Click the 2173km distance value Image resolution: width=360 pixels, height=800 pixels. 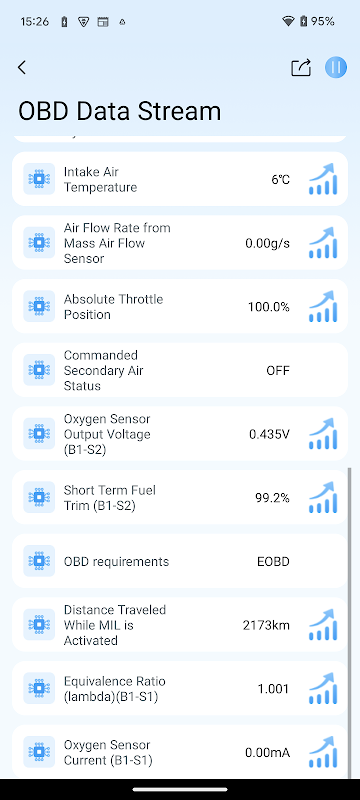coord(266,625)
